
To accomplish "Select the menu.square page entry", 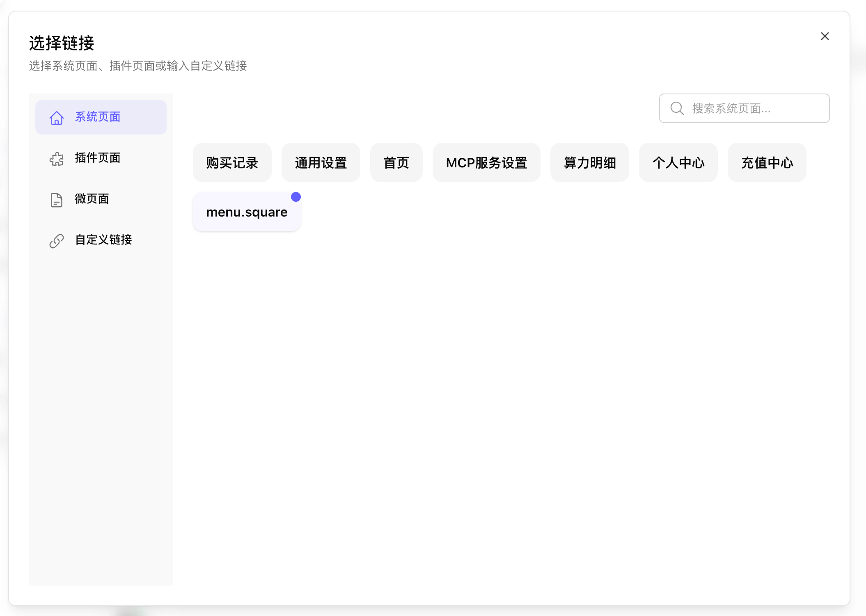I will (246, 212).
